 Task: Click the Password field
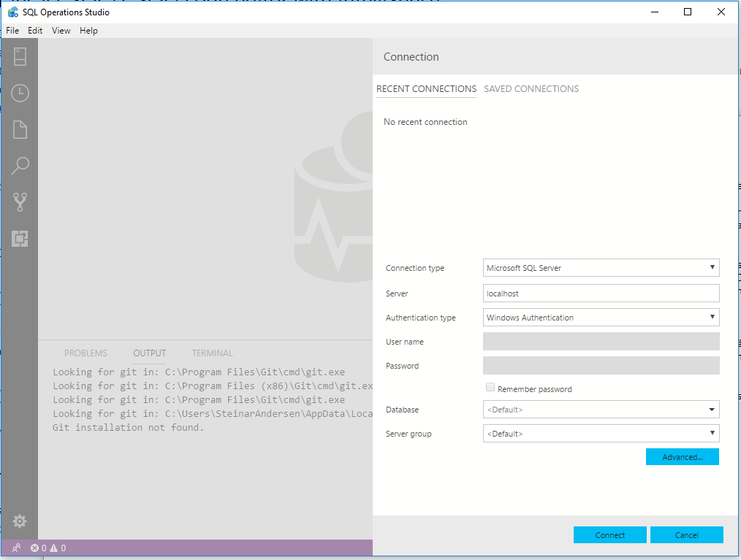click(601, 366)
